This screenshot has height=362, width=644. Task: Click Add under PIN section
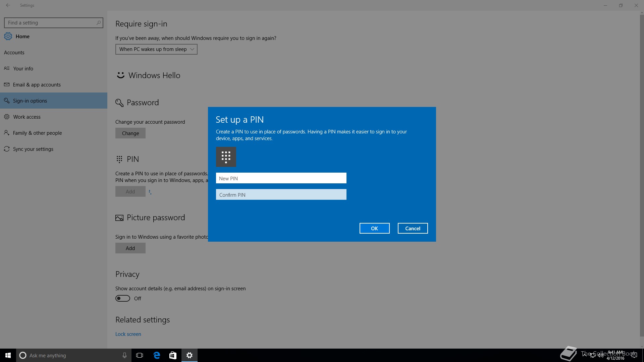130,191
